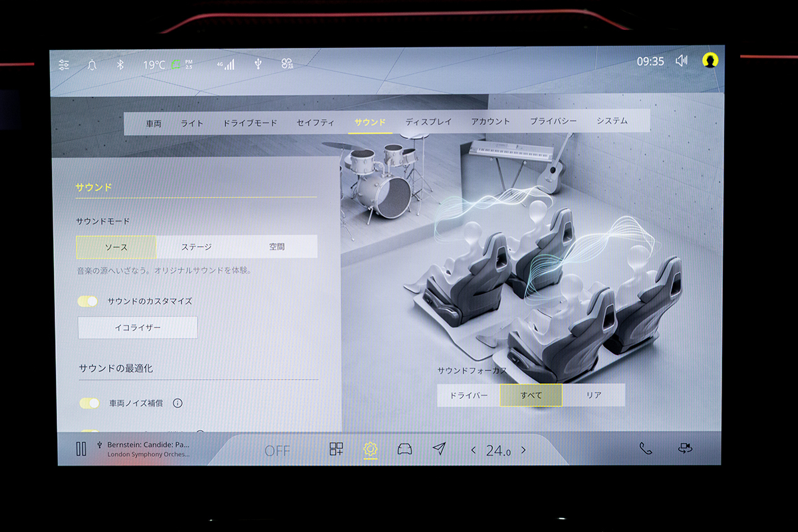Open the device mirroring icon
The height and width of the screenshot is (532, 798).
point(686,448)
